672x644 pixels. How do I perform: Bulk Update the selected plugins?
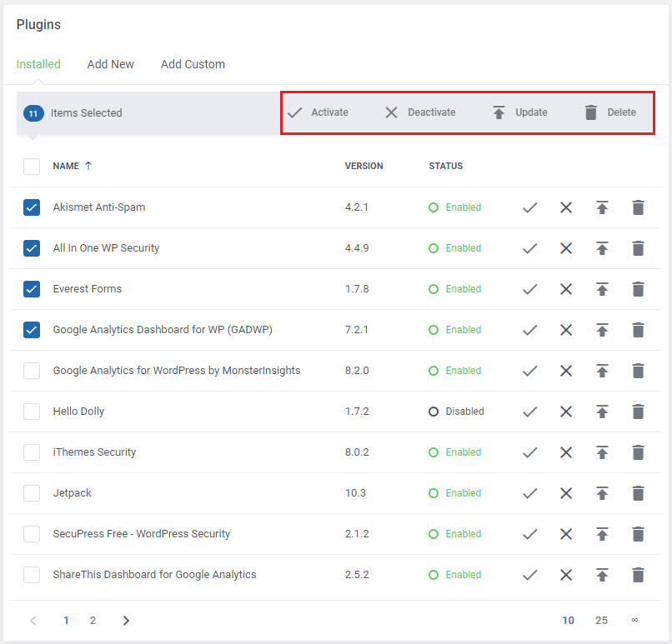520,112
